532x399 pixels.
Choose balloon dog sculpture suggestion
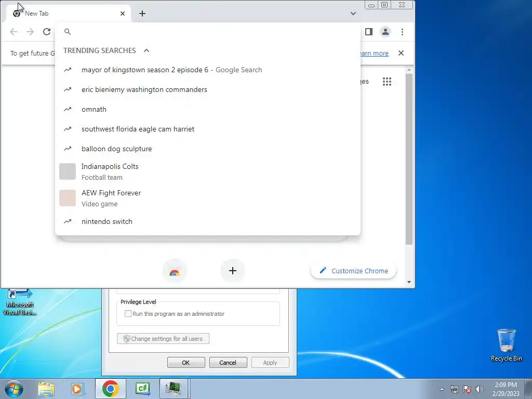point(208,149)
